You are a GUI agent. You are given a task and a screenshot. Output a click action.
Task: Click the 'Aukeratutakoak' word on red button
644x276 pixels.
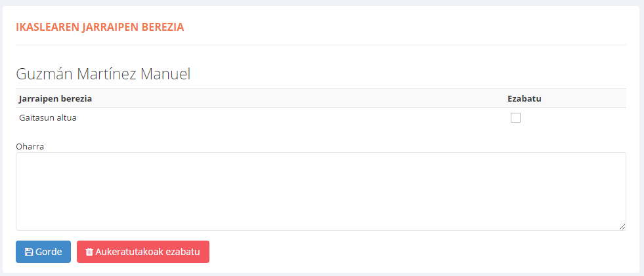tap(129, 252)
